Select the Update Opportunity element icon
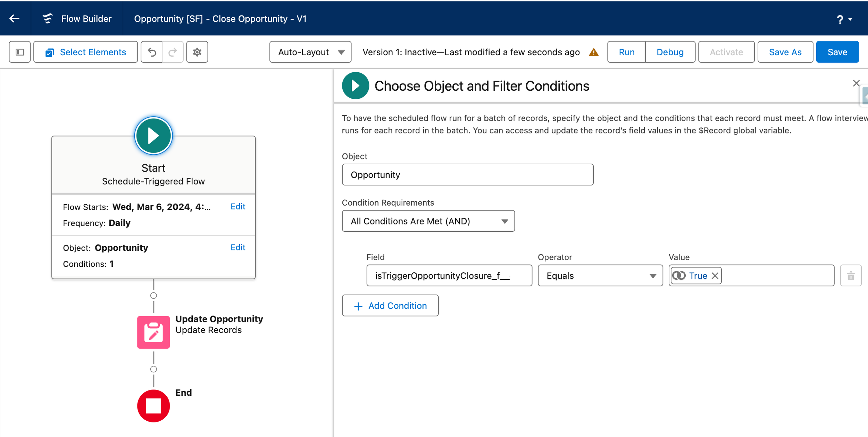This screenshot has height=437, width=868. click(x=153, y=332)
